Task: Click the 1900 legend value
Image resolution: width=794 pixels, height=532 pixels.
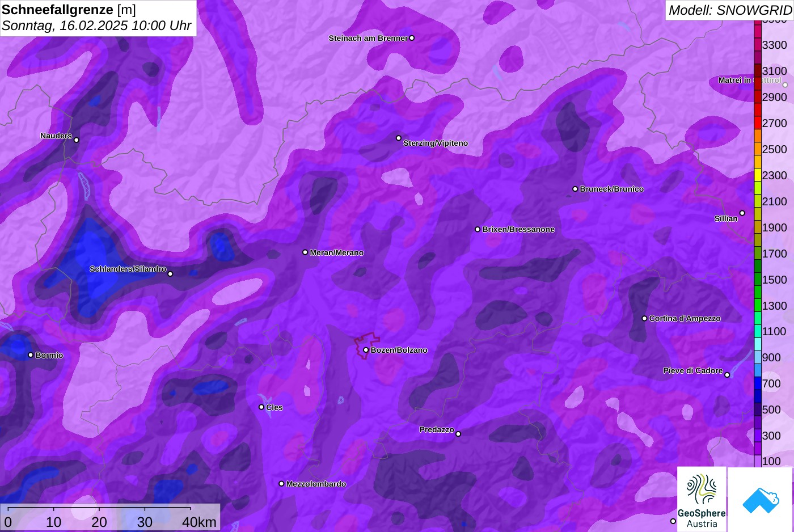Action: (x=774, y=227)
